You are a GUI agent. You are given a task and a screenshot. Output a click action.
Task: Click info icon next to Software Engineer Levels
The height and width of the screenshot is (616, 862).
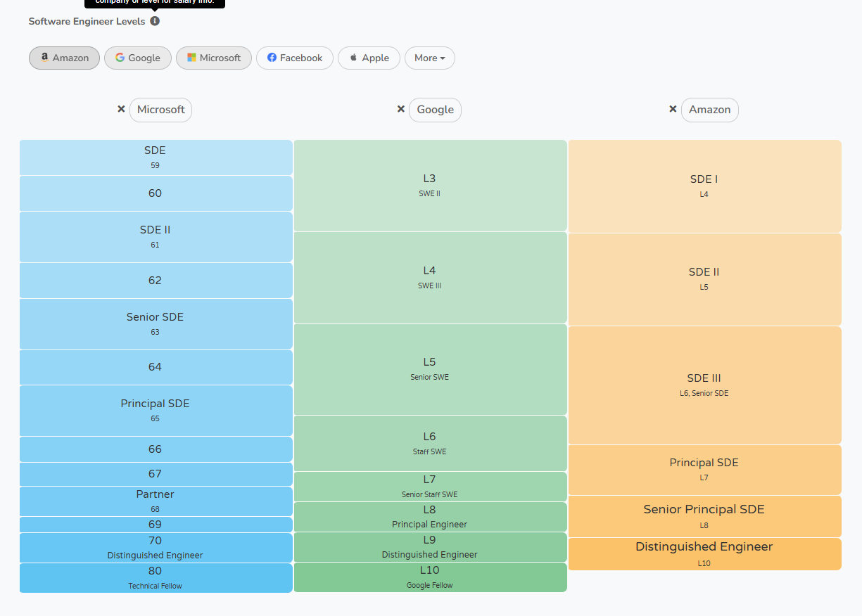[155, 21]
